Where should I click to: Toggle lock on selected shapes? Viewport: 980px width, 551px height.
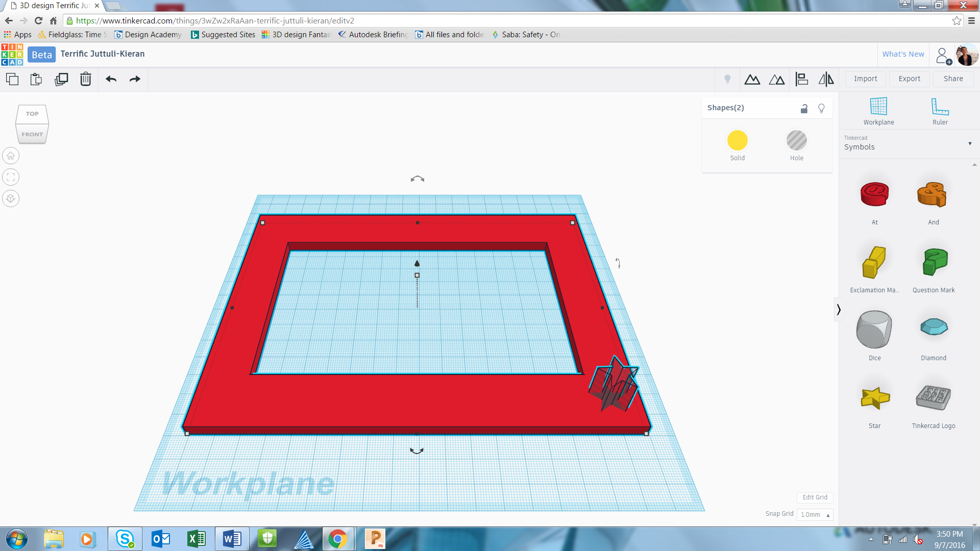coord(804,108)
